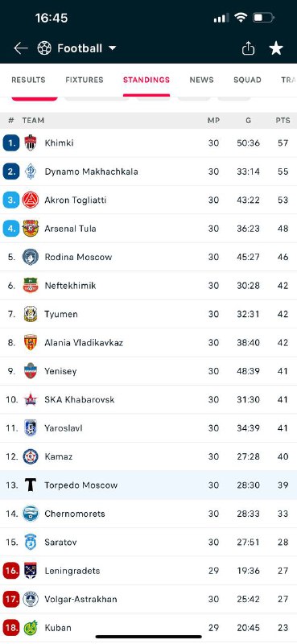Tap the Akron Togliatti red logo
The width and height of the screenshot is (297, 644).
coord(31,200)
